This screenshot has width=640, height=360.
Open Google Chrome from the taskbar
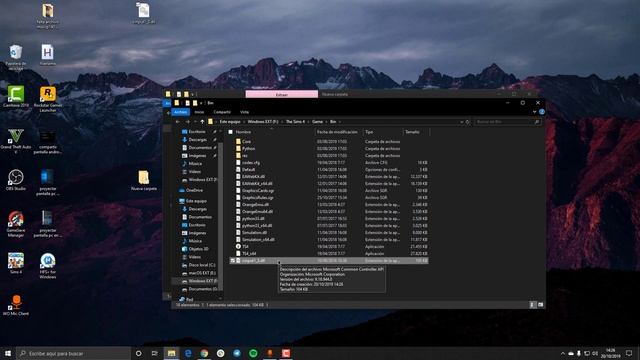[204, 353]
